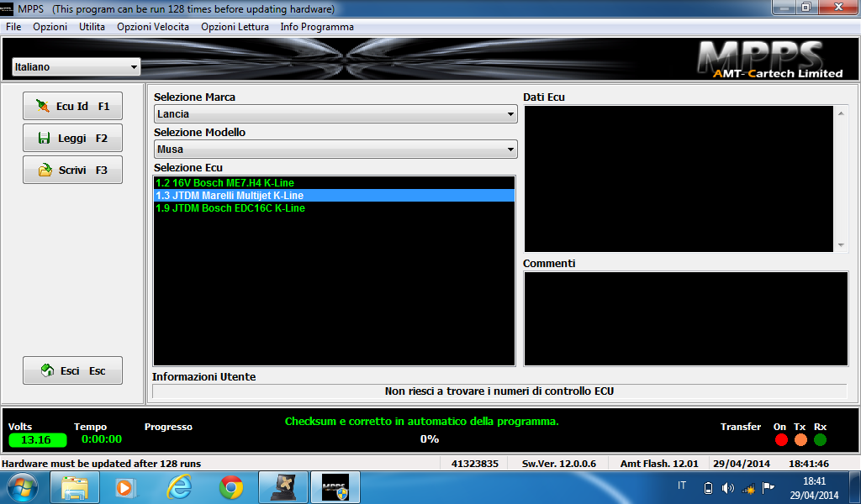This screenshot has width=861, height=504.
Task: Click the volume speaker tray icon
Action: pyautogui.click(x=728, y=488)
